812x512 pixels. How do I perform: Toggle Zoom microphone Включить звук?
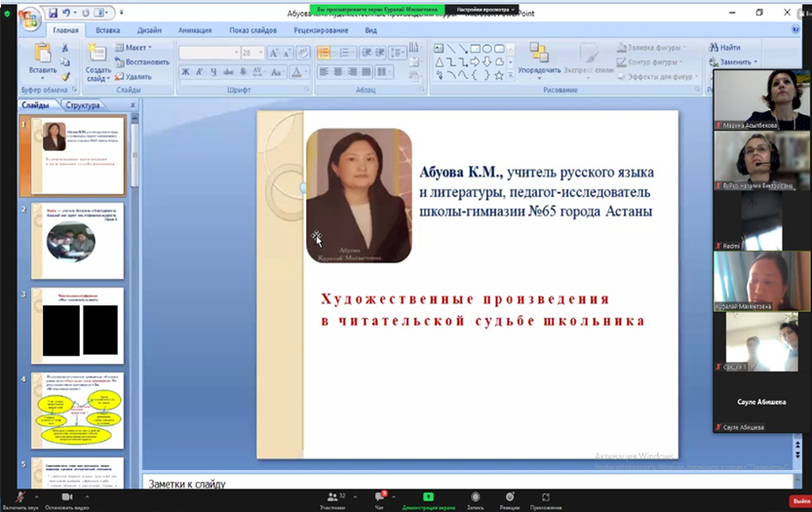point(19,497)
